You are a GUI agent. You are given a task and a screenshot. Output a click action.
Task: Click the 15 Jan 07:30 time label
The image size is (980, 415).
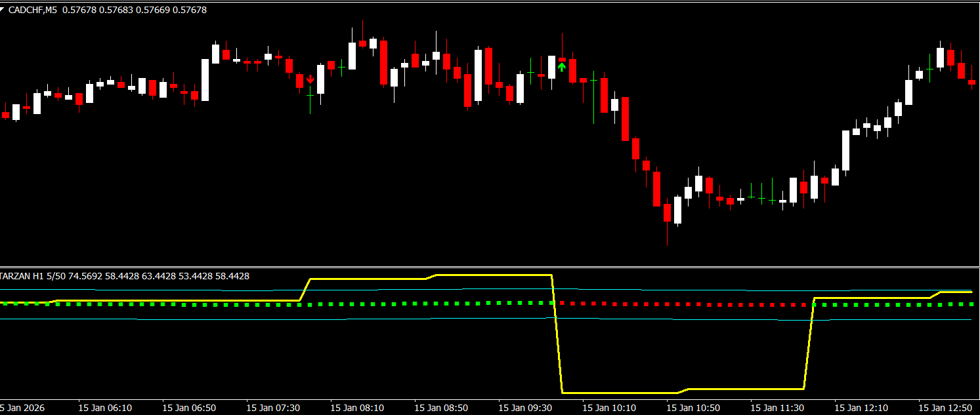273,408
